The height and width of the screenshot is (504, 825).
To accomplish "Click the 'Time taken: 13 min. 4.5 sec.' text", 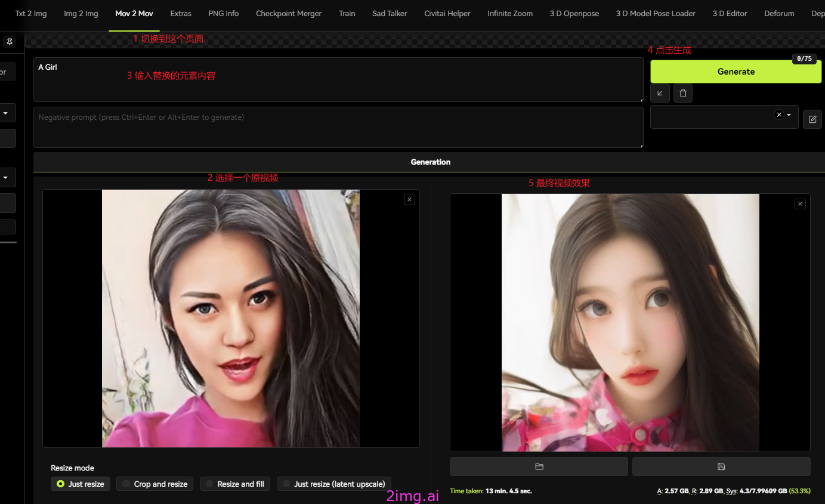I will pyautogui.click(x=491, y=491).
